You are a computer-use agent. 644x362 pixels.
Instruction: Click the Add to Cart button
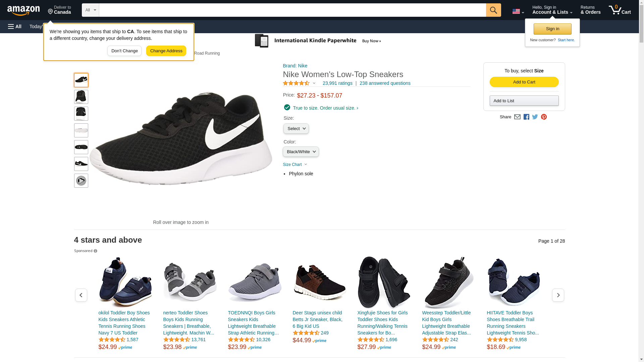click(524, 82)
